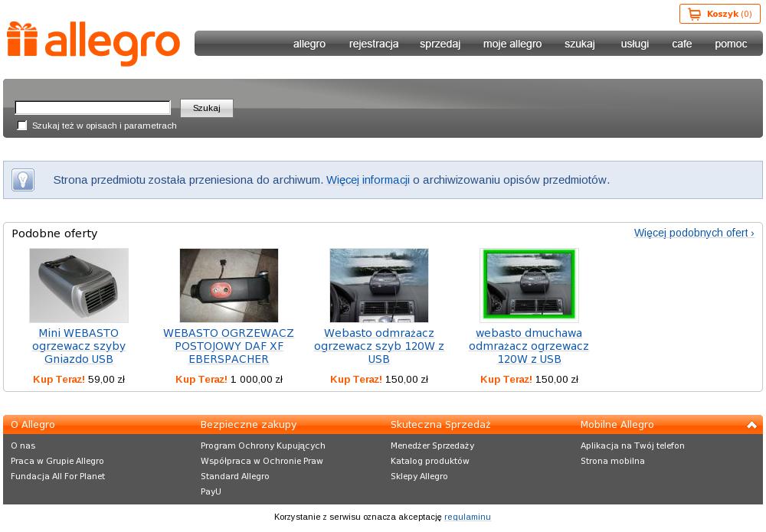Open the 'usługi' menu item
The width and height of the screenshot is (766, 532).
point(634,44)
